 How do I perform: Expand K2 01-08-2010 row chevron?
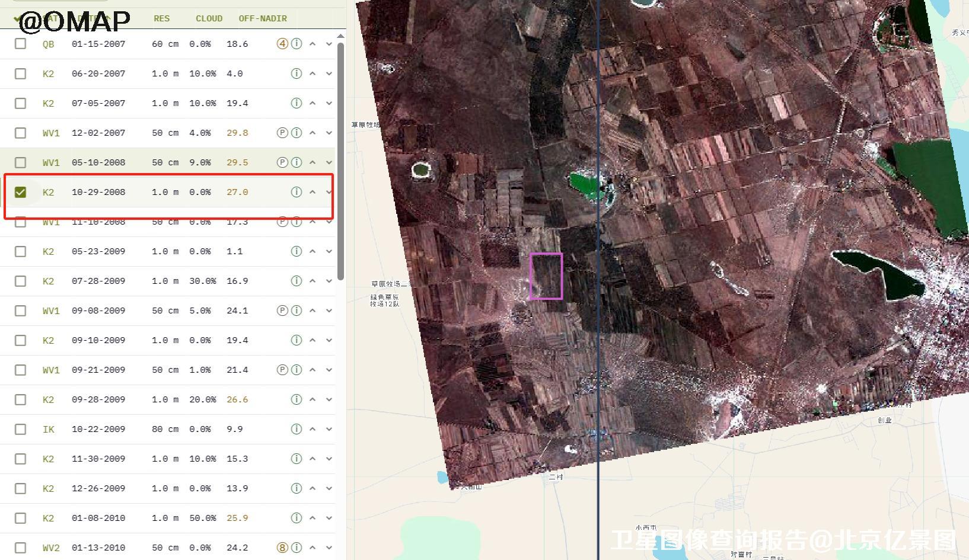[329, 518]
